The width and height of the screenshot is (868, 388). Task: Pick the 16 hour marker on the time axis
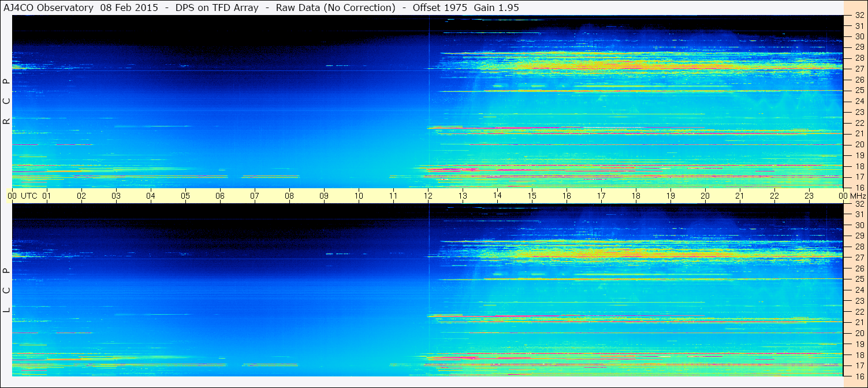pyautogui.click(x=567, y=196)
